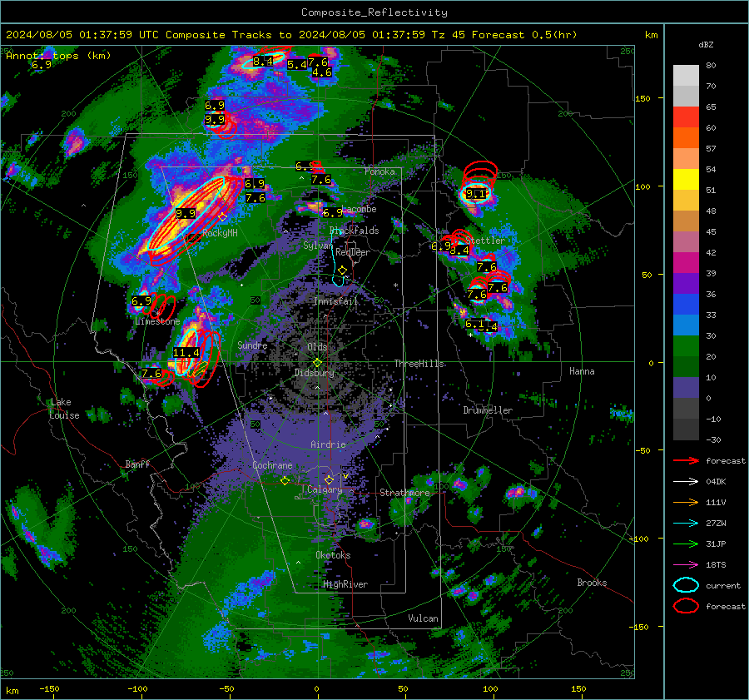Click the yellow diamond marker above RockyMH
749x700 pixels.
tap(222, 217)
